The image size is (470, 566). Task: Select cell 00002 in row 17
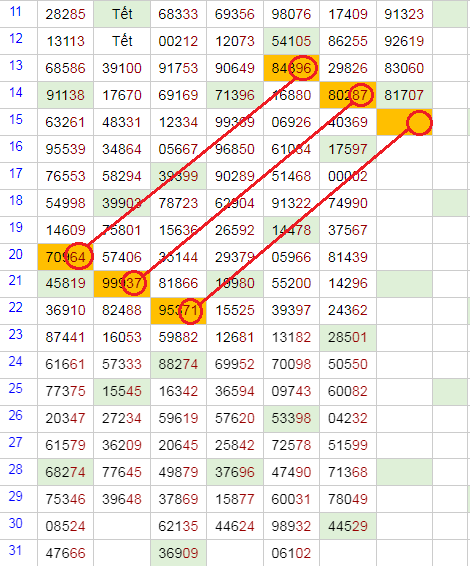[x=348, y=176]
